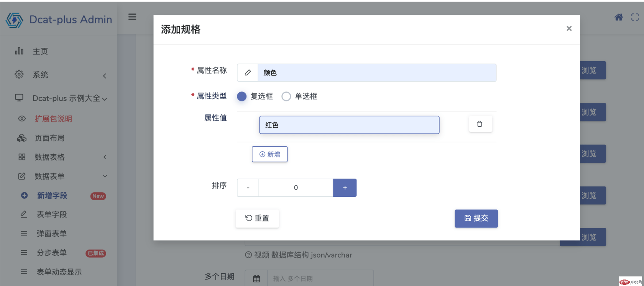Click the gear icon beside 系统

(x=19, y=74)
